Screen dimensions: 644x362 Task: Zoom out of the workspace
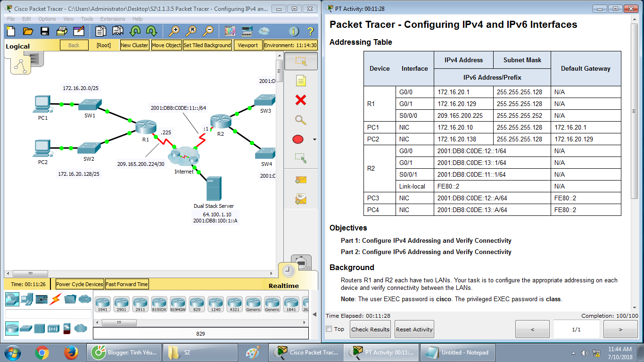(x=208, y=31)
